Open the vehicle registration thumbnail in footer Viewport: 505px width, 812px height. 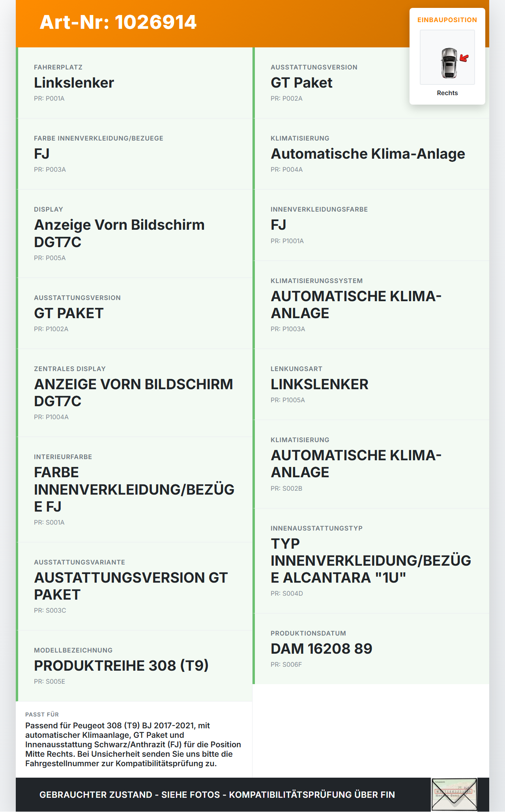[x=454, y=794]
